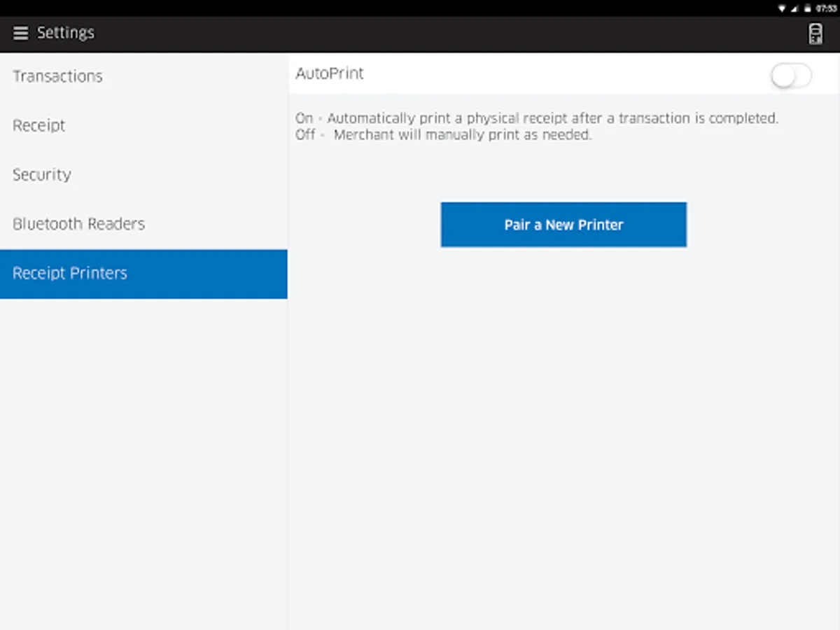
Task: Open the Bluetooth Readers section
Action: 78,224
